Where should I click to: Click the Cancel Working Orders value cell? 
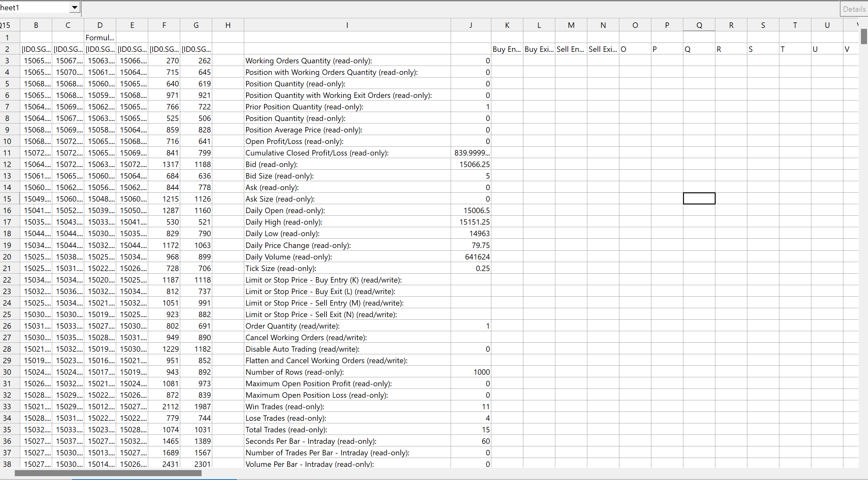click(x=471, y=338)
